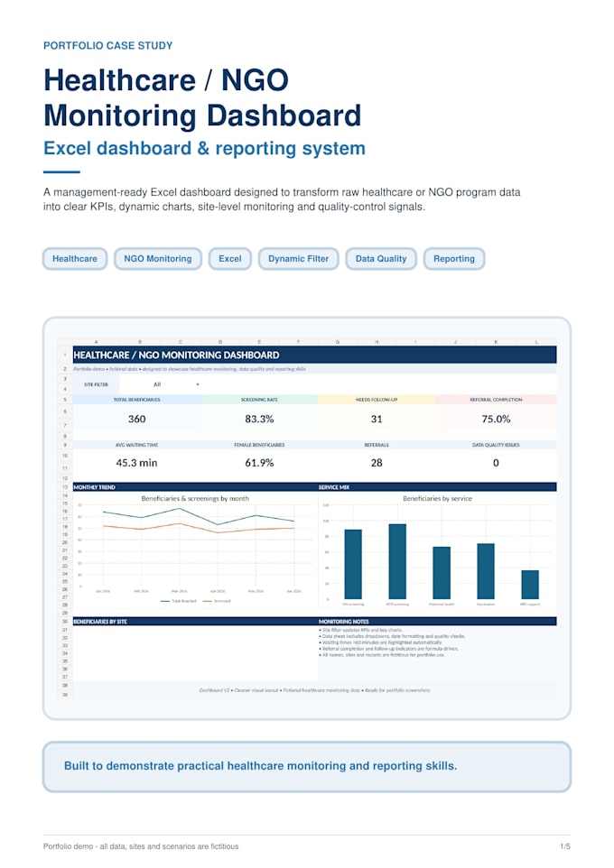The height and width of the screenshot is (868, 614).
Task: Click the Female Beneficiaries value 61.9%
Action: pyautogui.click(x=259, y=463)
